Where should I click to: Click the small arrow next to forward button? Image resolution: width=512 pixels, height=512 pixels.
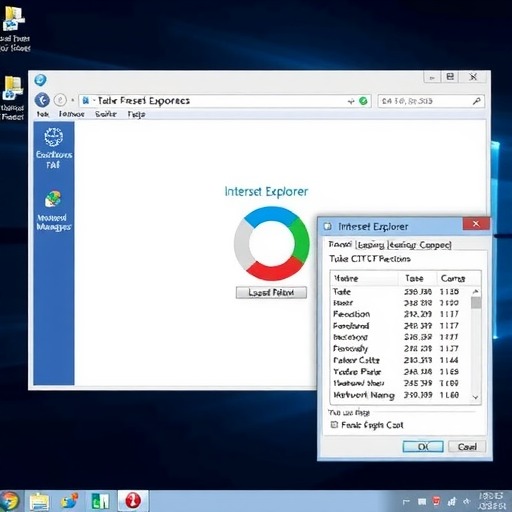[x=72, y=100]
